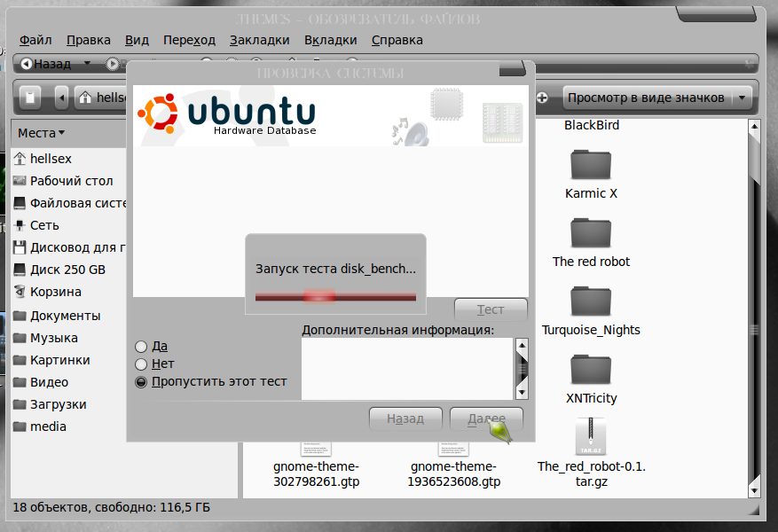The width and height of the screenshot is (778, 532).
Task: Open the Переход menu
Action: [x=189, y=40]
